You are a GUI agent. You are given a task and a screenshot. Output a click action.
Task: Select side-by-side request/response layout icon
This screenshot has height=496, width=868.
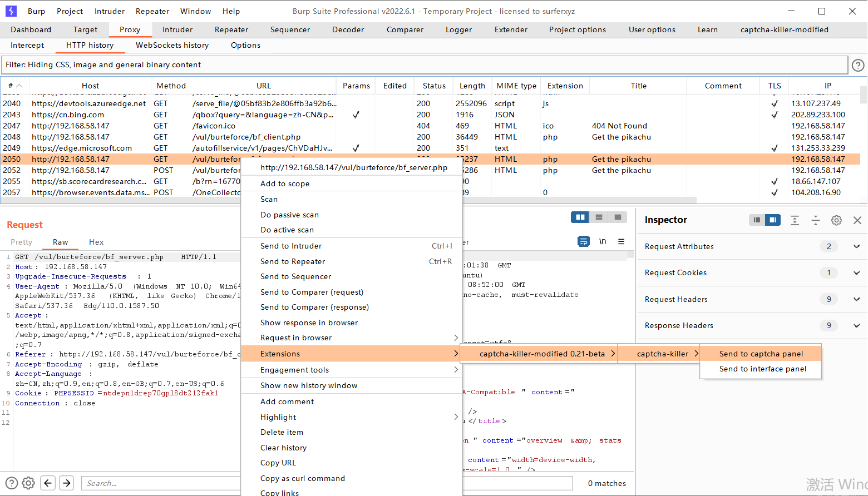pyautogui.click(x=580, y=217)
